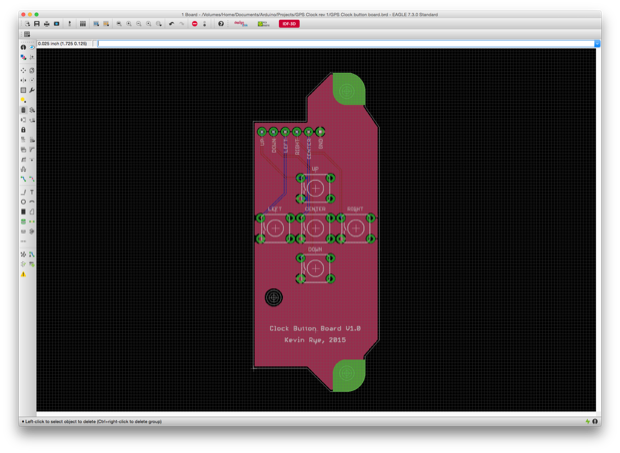Image resolution: width=620 pixels, height=453 pixels.
Task: Redo the last undone action
Action: pyautogui.click(x=181, y=24)
